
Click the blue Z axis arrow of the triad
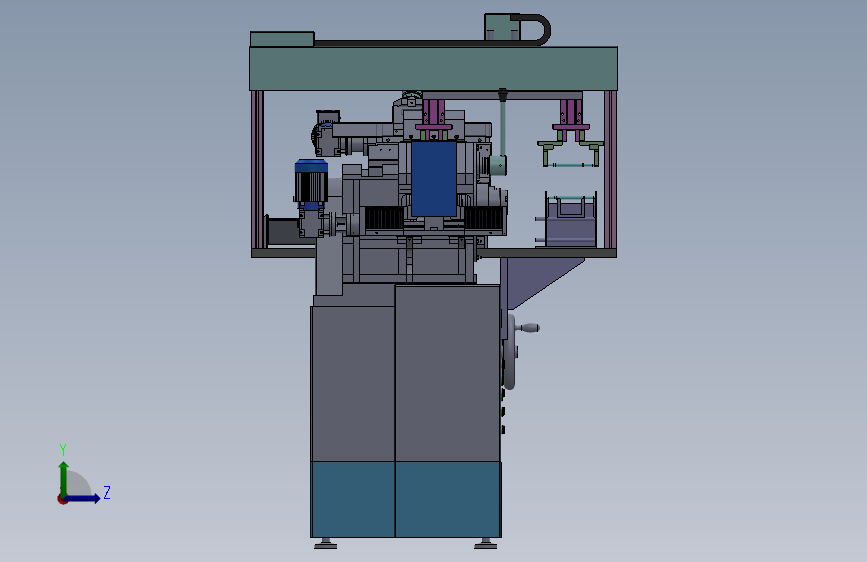(83, 498)
